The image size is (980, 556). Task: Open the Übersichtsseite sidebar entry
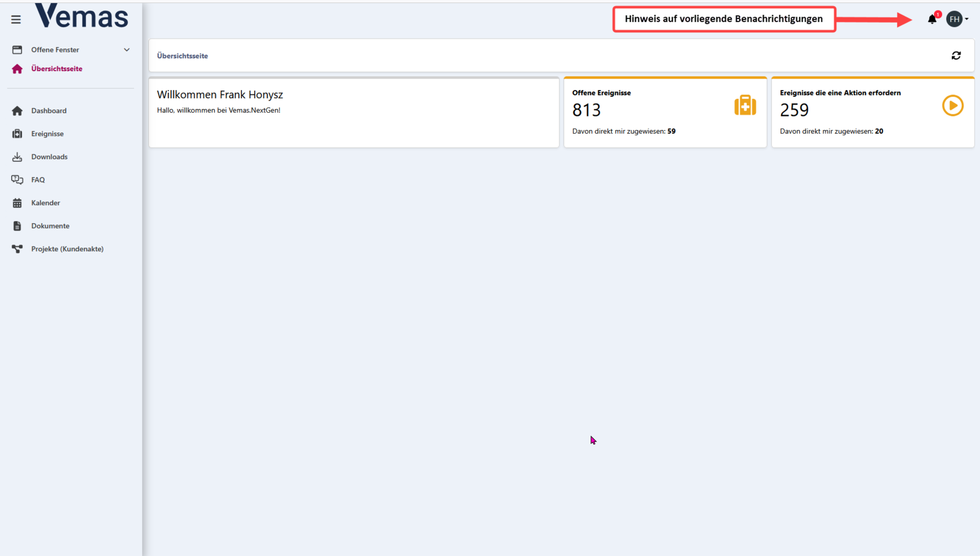(57, 69)
